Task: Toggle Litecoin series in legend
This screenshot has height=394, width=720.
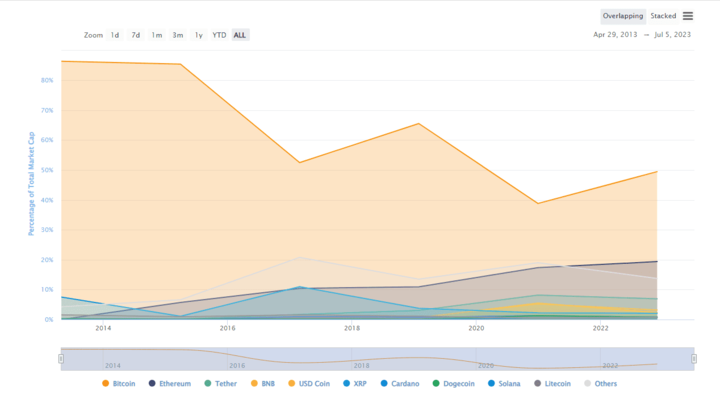Action: (552, 383)
